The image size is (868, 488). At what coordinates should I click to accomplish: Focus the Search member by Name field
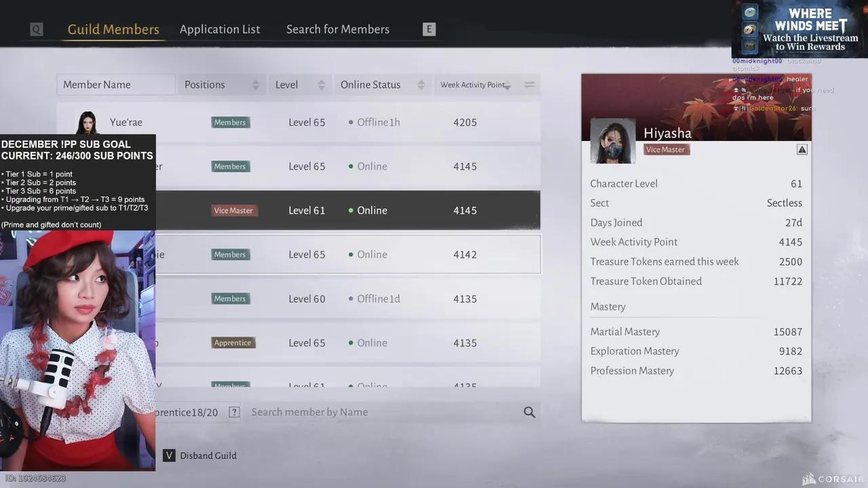pyautogui.click(x=383, y=412)
